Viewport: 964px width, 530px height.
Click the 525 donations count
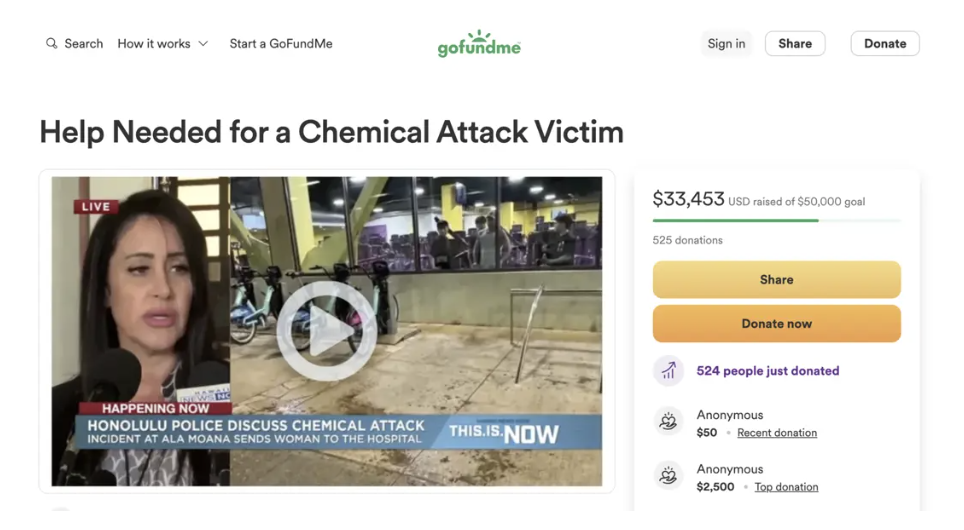tap(687, 240)
